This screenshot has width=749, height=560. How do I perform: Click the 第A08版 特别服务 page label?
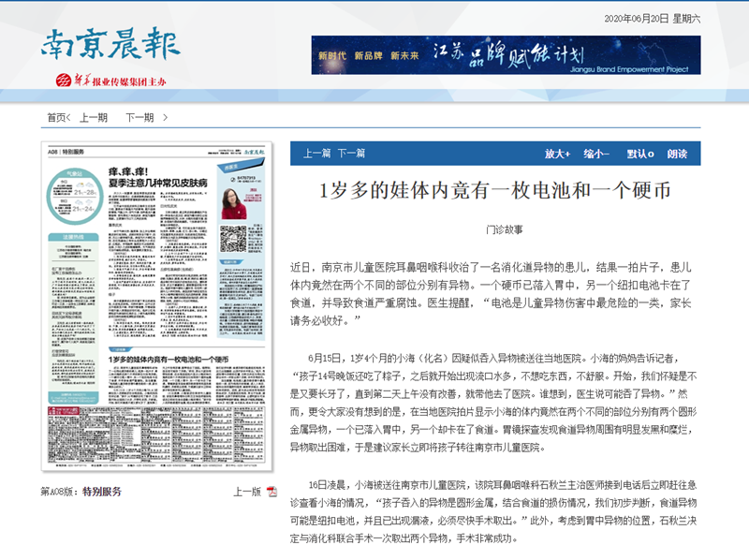tap(81, 492)
